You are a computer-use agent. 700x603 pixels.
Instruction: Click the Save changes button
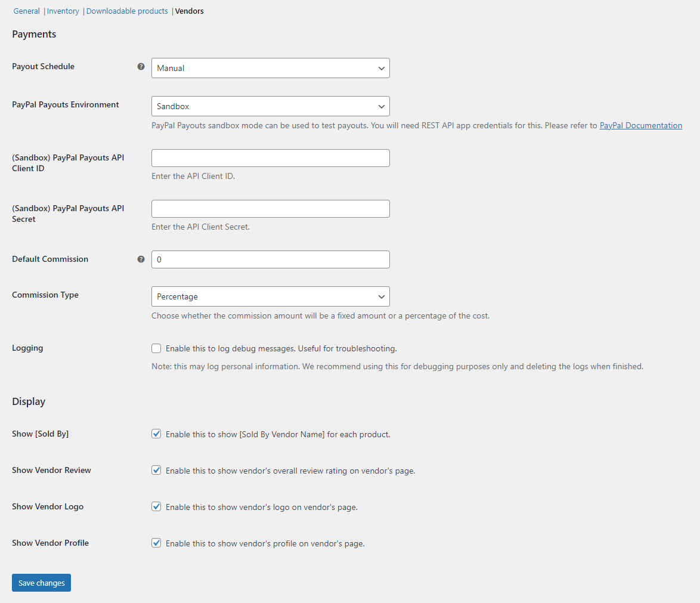click(x=42, y=583)
